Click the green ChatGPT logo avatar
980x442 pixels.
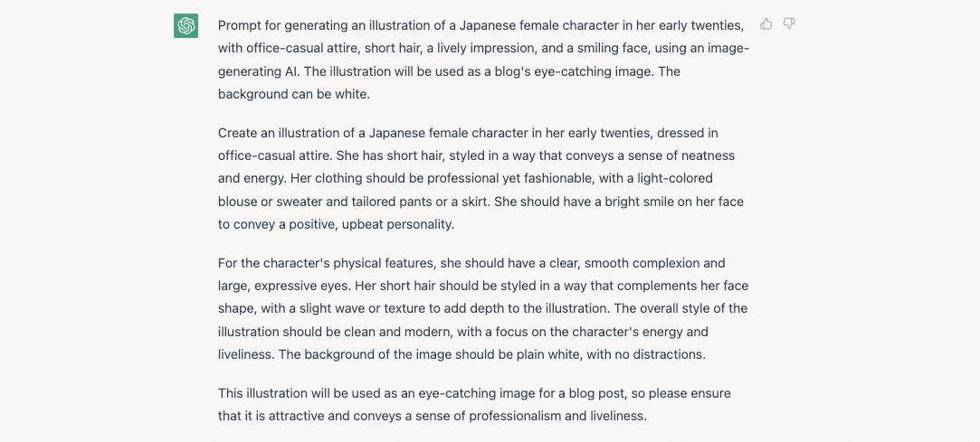point(186,25)
